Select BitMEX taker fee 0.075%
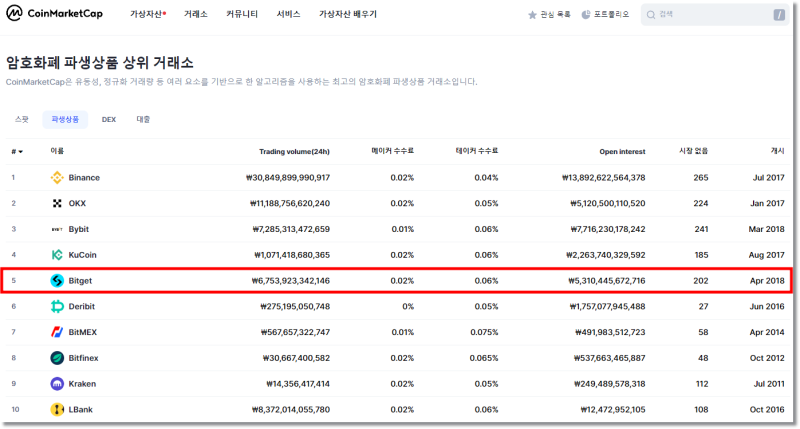 tap(484, 332)
